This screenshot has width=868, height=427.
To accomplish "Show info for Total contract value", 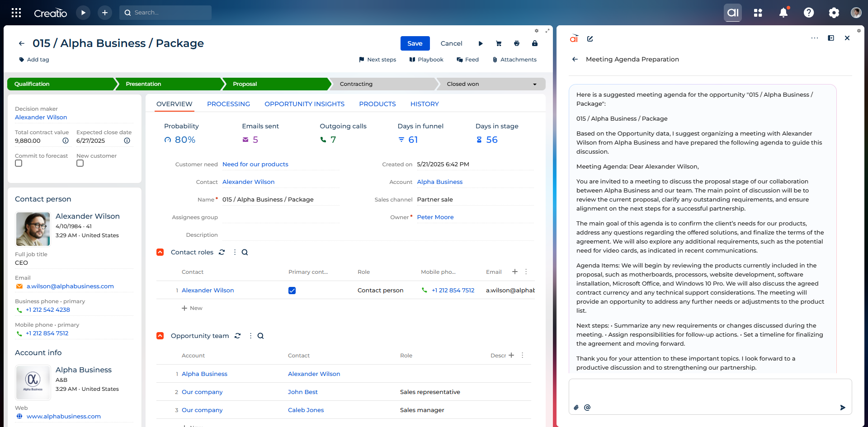I will coord(66,141).
